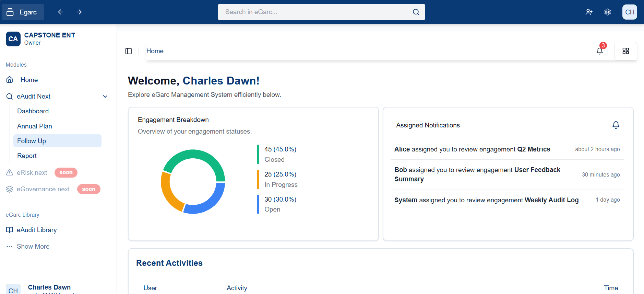Toggle the sidebar panel icon
This screenshot has height=294, width=644.
pos(129,51)
